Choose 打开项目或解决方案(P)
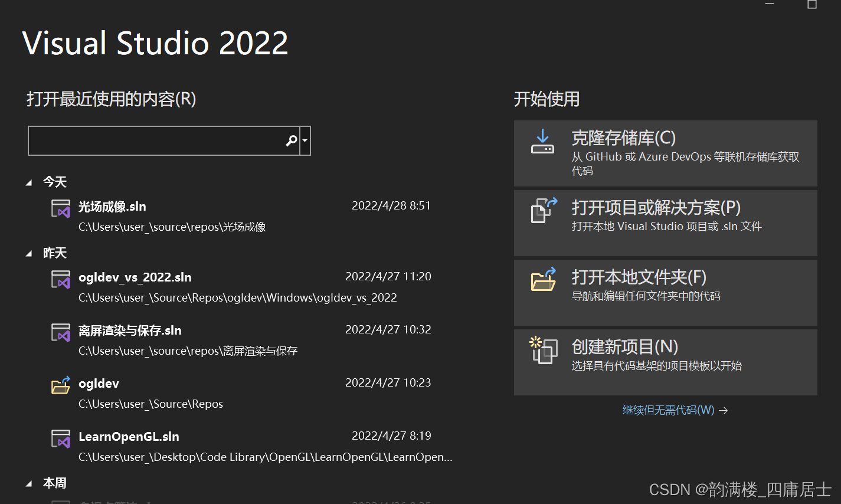The image size is (841, 504). tap(666, 223)
